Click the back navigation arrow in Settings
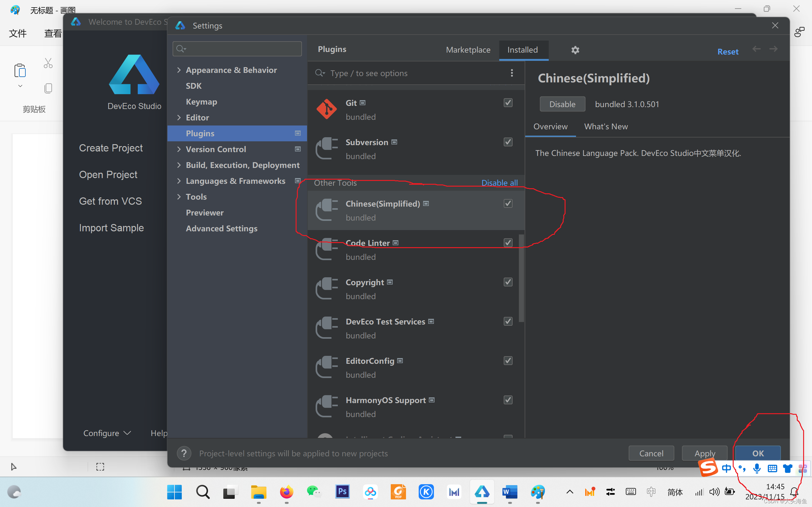The height and width of the screenshot is (507, 812). (756, 49)
